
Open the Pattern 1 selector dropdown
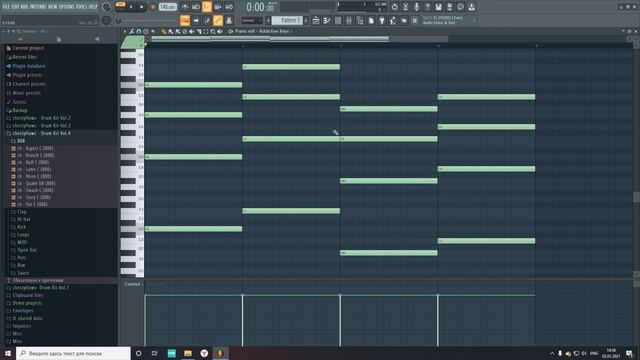tap(288, 20)
